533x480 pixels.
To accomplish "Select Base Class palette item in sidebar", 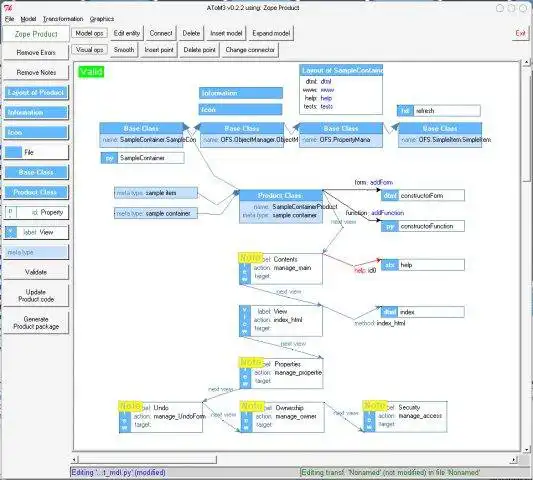I will pos(36,172).
